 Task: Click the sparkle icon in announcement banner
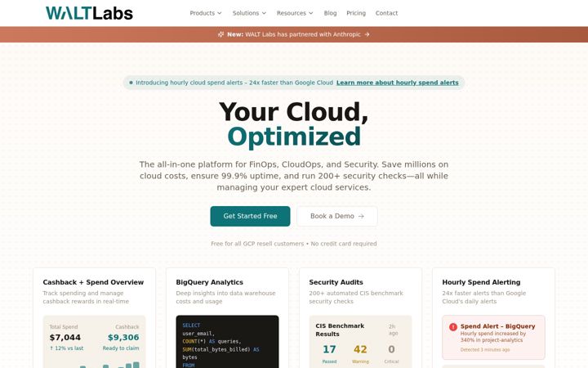[220, 34]
